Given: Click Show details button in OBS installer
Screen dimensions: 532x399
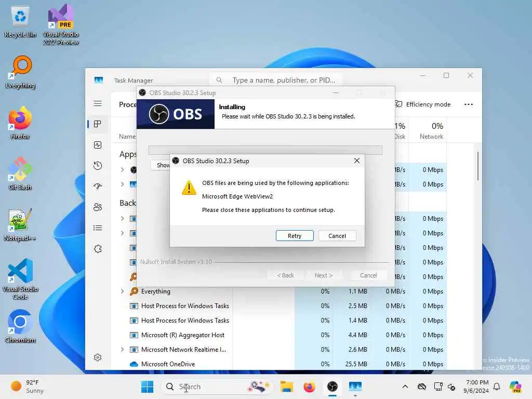Looking at the screenshot, I should 160,165.
